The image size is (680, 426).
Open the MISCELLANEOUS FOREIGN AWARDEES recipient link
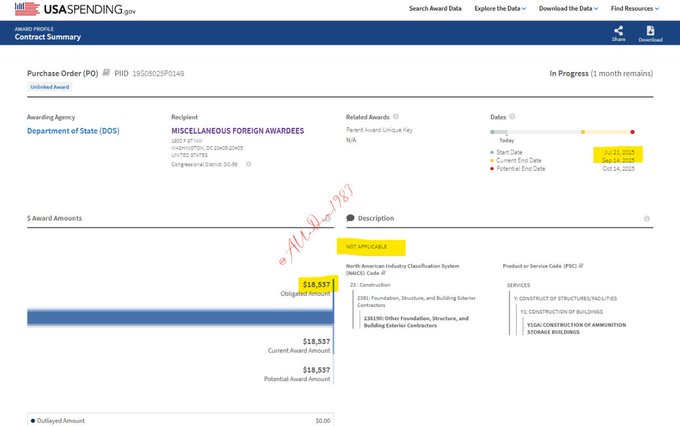coord(236,131)
